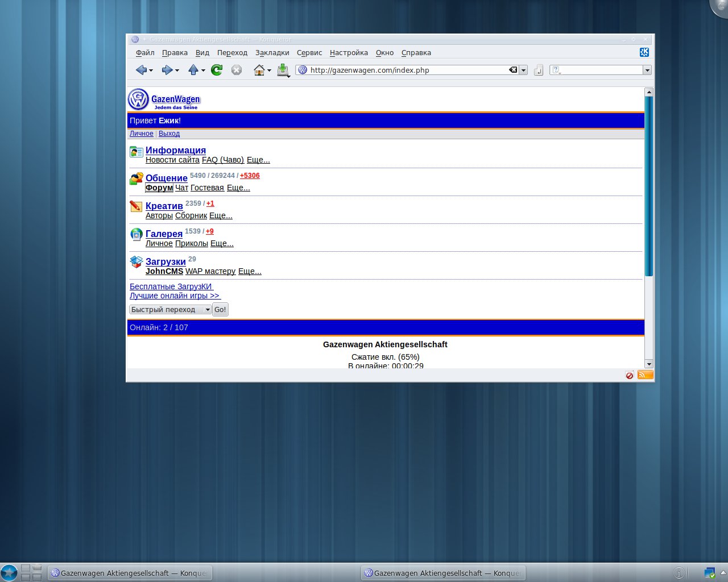Screen dimensions: 728x582
Task: Click the info notification icon in tray
Action: 679,572
